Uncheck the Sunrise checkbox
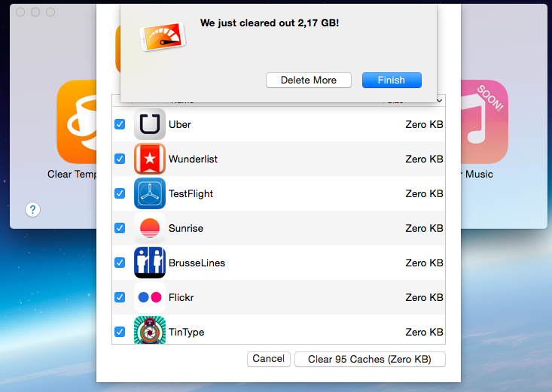 (x=120, y=228)
